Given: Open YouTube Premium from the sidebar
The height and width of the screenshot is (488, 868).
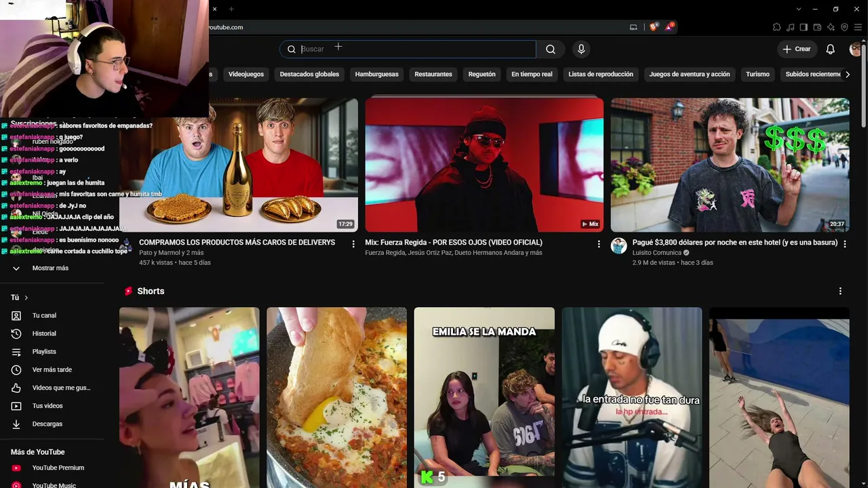Looking at the screenshot, I should pos(58,468).
